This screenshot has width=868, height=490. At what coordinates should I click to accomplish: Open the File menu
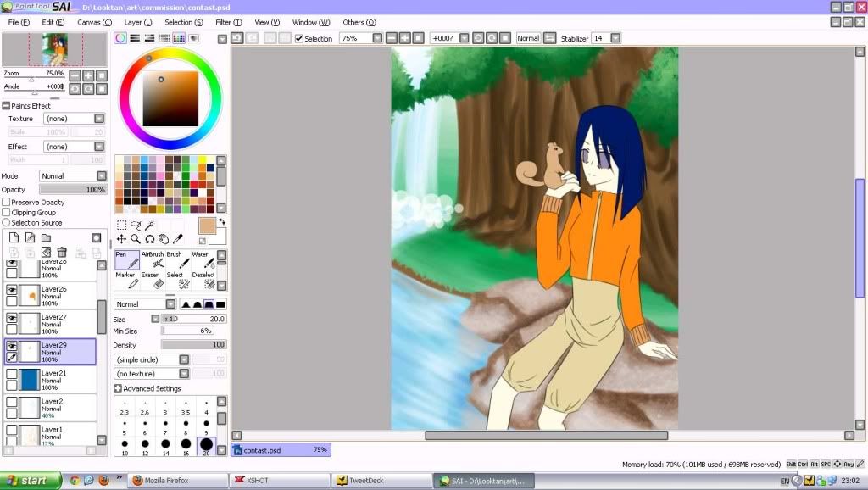[19, 22]
